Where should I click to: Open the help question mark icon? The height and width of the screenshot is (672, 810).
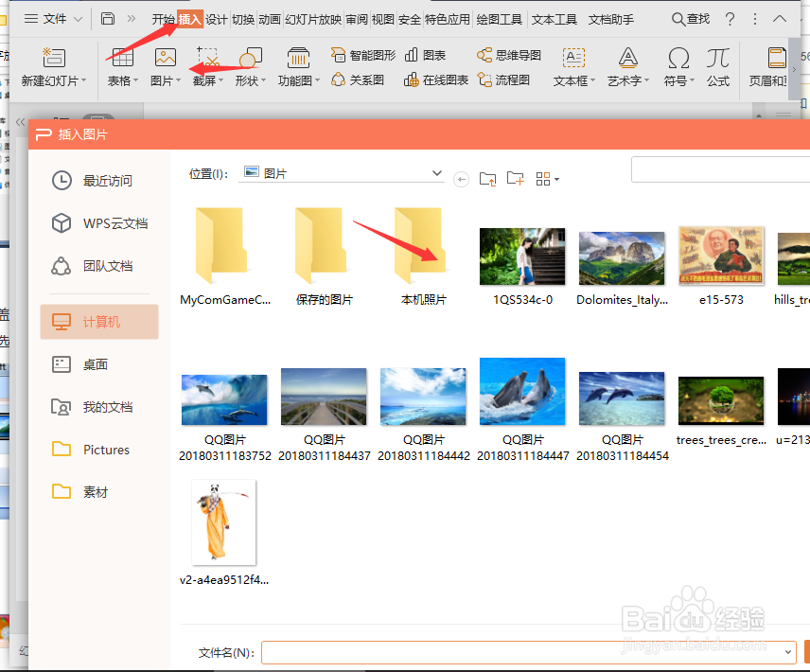(730, 19)
